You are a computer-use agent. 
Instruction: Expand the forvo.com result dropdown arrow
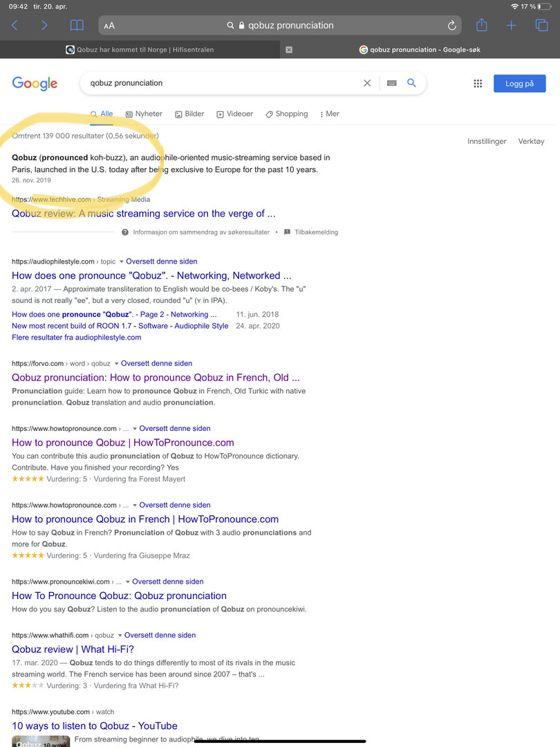[116, 364]
